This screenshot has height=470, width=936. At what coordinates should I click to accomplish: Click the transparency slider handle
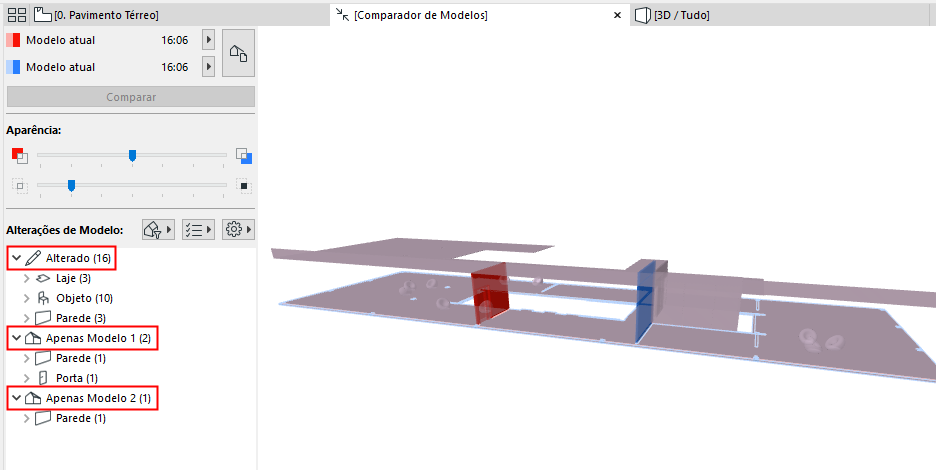coord(71,186)
